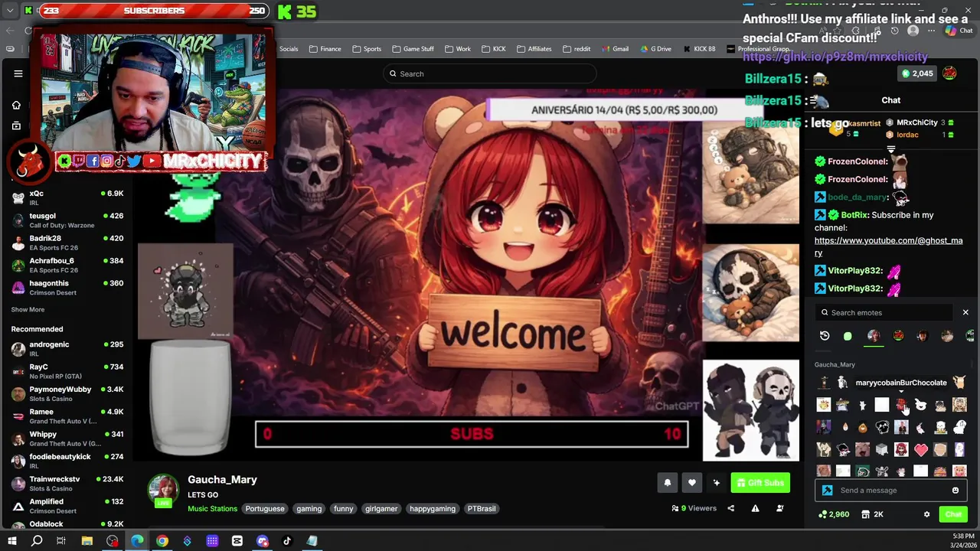Select the red bull channel emote tab
This screenshot has height=551, width=980.
point(898,336)
